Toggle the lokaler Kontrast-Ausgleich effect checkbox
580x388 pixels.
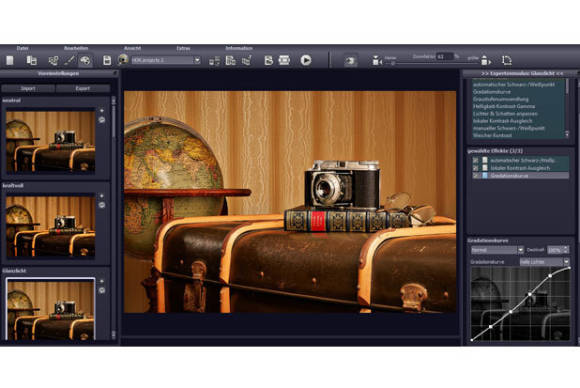click(475, 168)
